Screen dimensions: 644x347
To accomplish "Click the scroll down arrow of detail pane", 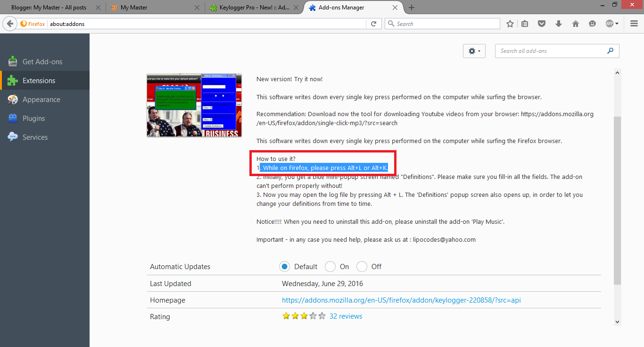I will [618, 322].
